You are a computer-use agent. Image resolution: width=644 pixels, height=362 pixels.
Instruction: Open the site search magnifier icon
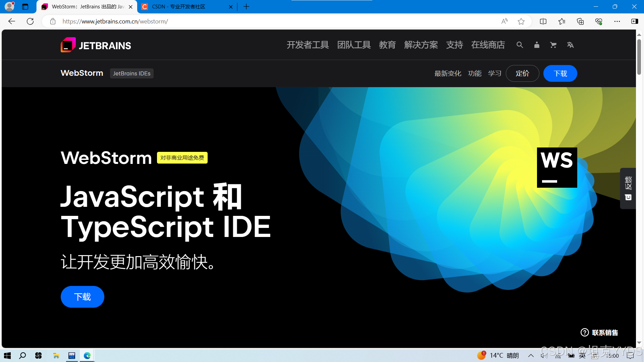coord(520,45)
